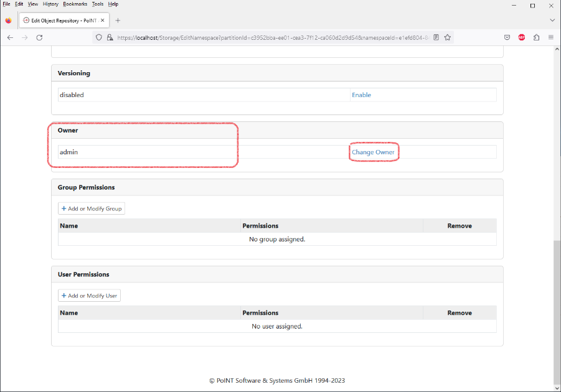Open a new tab with the plus button
This screenshot has height=392, width=561.
(x=118, y=21)
